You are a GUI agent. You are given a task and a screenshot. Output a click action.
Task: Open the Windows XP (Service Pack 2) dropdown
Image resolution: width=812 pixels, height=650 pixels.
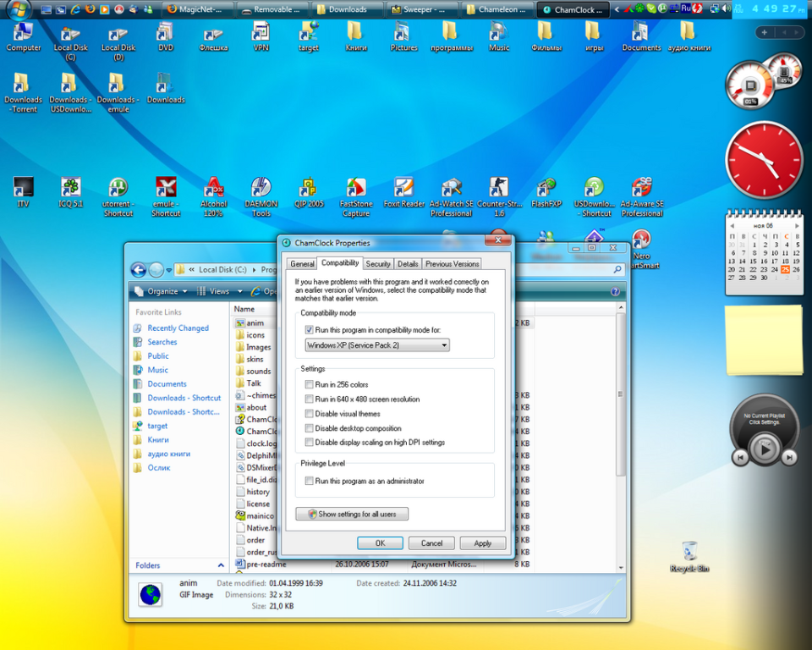tap(377, 345)
